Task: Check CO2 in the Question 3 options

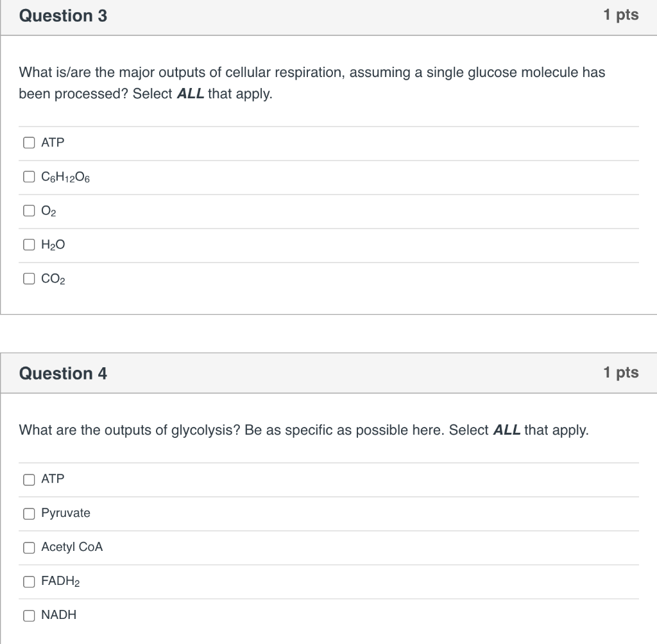Action: point(29,279)
